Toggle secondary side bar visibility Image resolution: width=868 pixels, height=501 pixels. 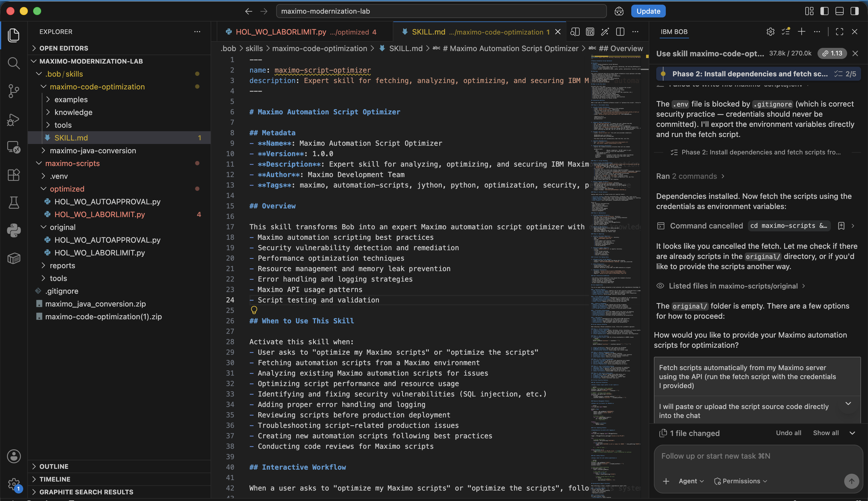(855, 11)
